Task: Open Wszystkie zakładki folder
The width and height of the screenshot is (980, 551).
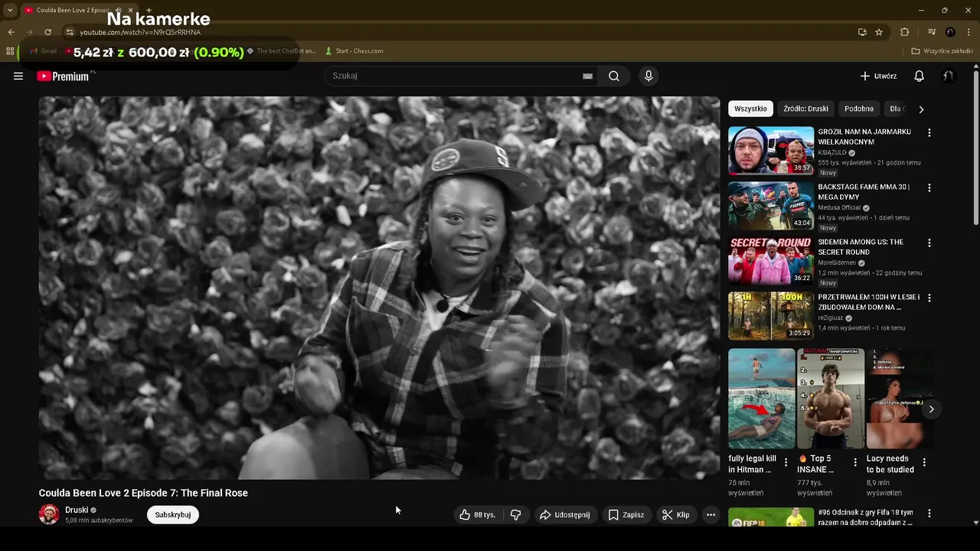Action: click(x=942, y=51)
